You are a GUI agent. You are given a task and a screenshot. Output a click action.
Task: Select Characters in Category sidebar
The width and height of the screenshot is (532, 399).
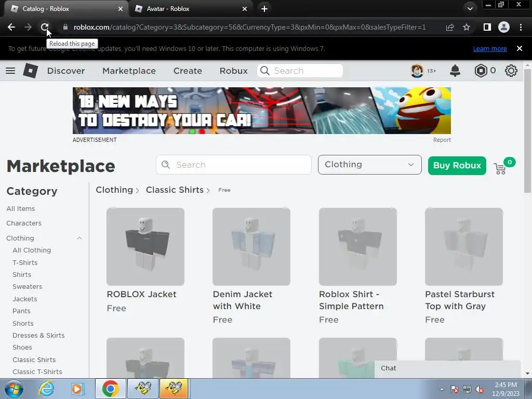[x=24, y=223]
